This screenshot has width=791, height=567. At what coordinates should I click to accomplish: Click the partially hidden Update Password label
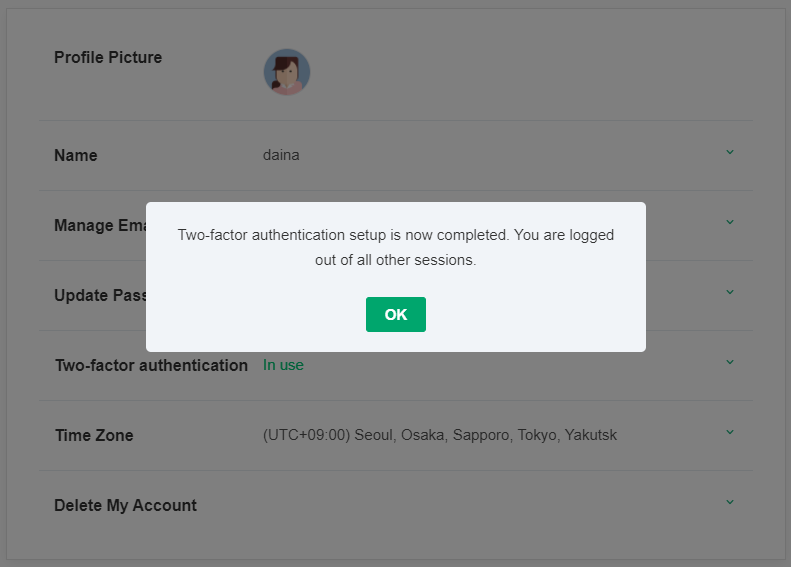click(99, 296)
